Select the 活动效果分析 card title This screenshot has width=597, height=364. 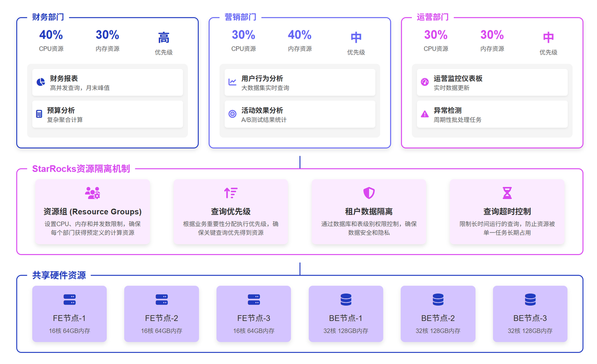262,110
